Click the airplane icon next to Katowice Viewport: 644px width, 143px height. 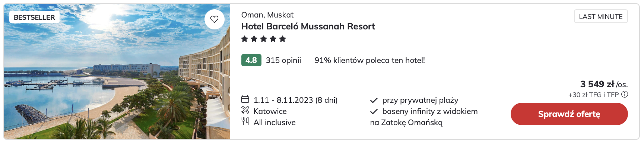click(x=245, y=110)
